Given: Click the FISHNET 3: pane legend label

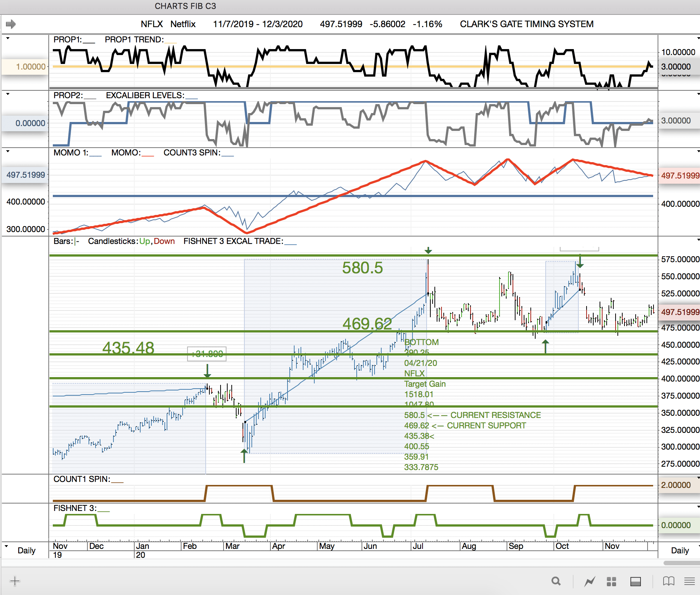Looking at the screenshot, I should click(75, 508).
